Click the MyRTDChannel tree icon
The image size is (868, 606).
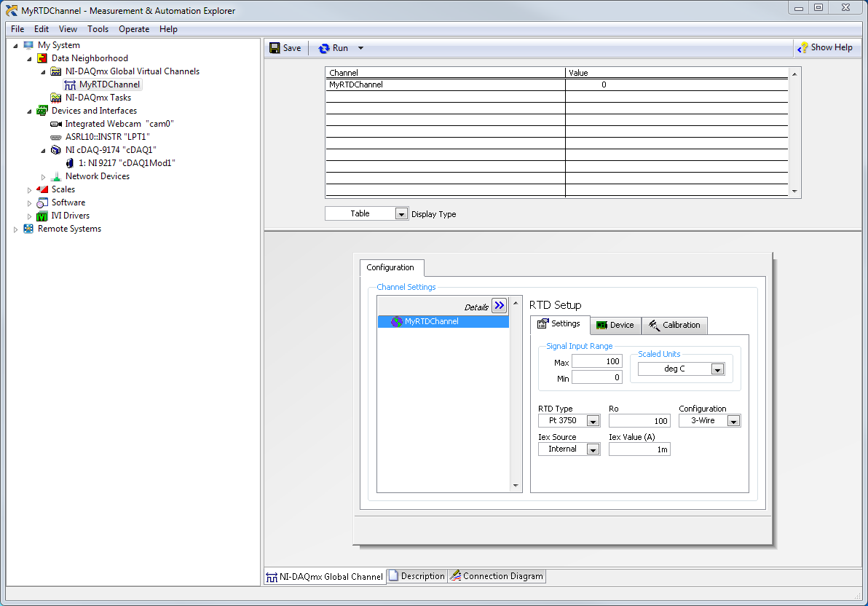point(70,84)
